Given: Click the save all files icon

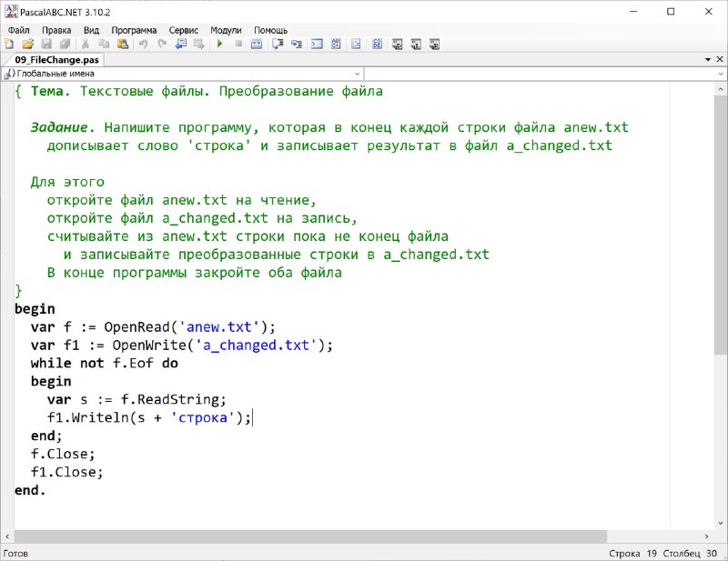Looking at the screenshot, I should (65, 44).
